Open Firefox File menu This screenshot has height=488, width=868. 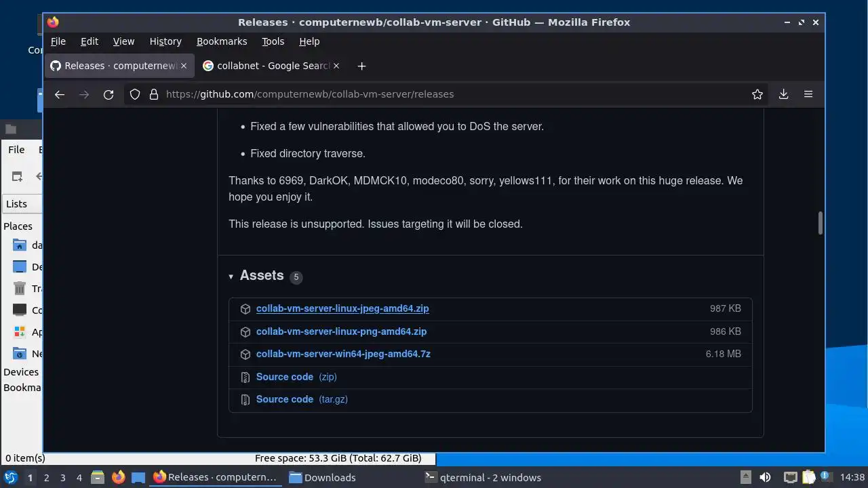58,41
